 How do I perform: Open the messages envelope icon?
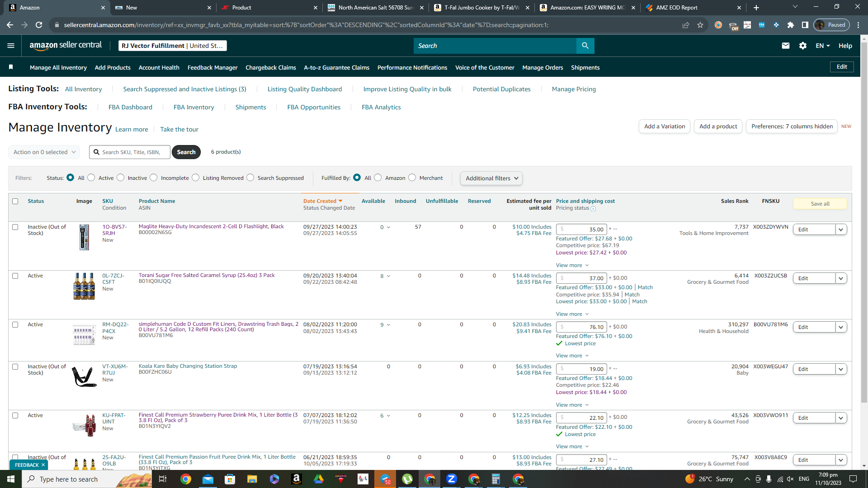point(786,46)
